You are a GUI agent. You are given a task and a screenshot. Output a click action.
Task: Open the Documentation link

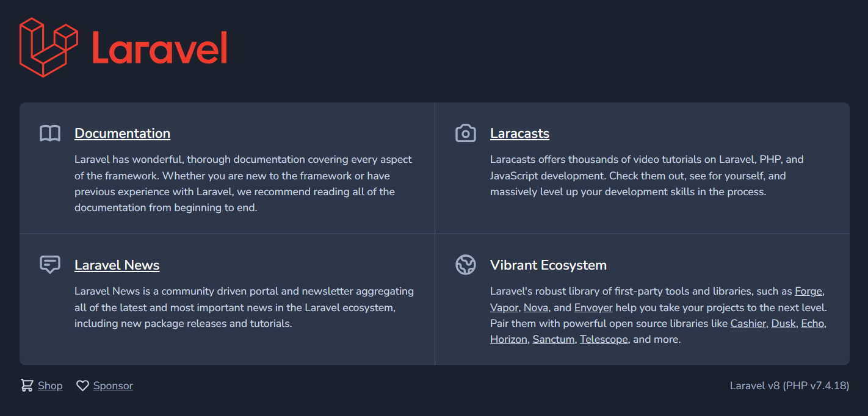coord(122,134)
